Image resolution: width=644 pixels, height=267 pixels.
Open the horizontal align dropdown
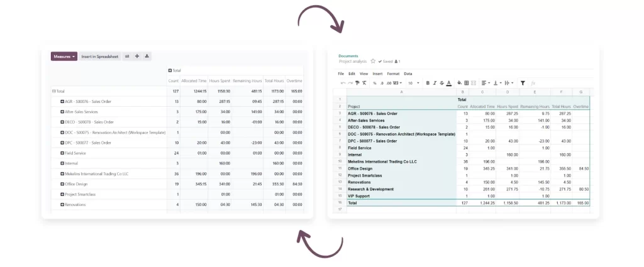pyautogui.click(x=486, y=83)
